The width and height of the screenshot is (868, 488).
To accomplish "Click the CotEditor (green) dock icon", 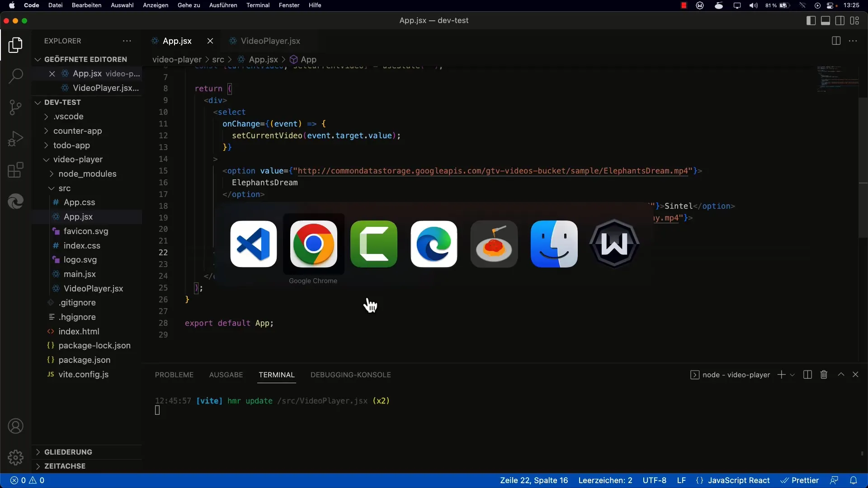I will [373, 243].
